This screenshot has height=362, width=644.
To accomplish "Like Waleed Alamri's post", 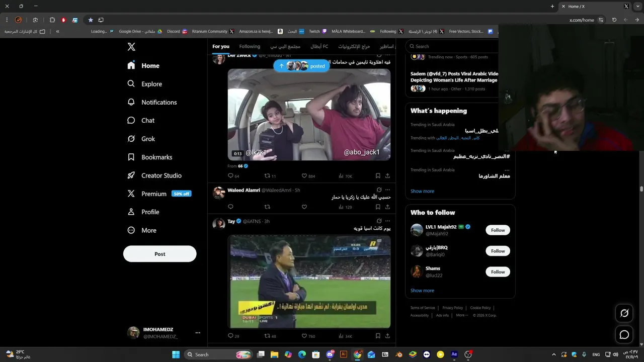I will pos(304,207).
